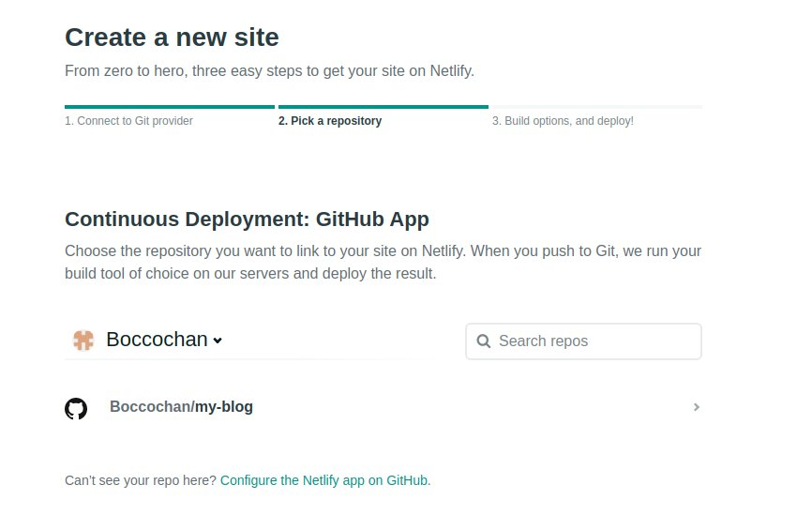Go to step 1 Connect to Git provider

click(x=128, y=121)
